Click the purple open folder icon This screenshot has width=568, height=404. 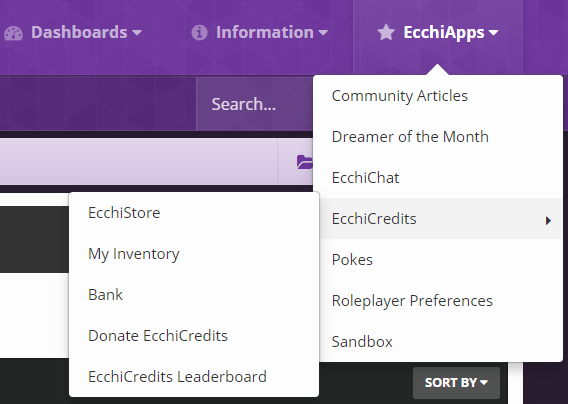coord(305,162)
